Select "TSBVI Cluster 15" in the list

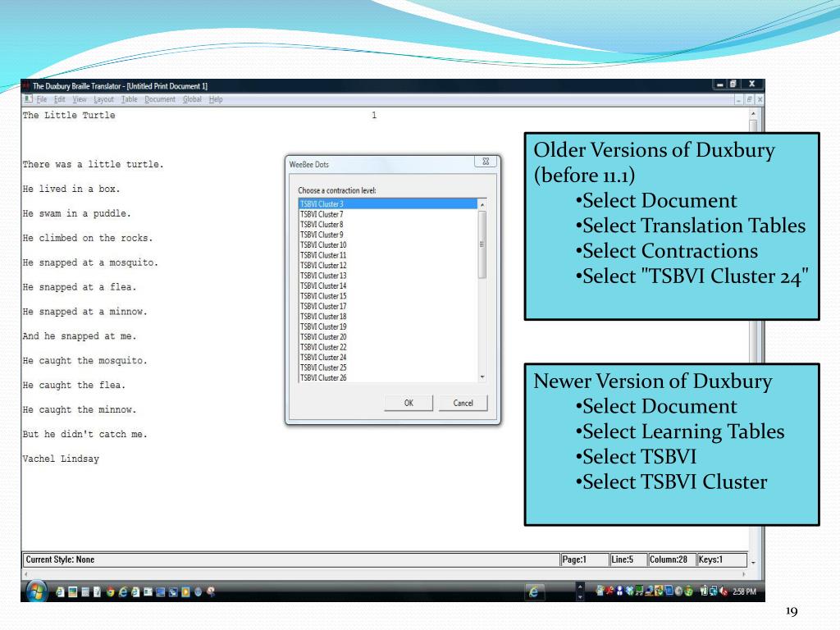click(x=388, y=295)
